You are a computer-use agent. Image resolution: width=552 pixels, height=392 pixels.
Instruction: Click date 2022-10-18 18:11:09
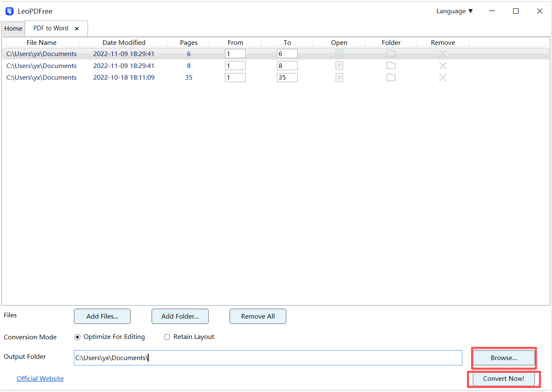[x=124, y=78]
